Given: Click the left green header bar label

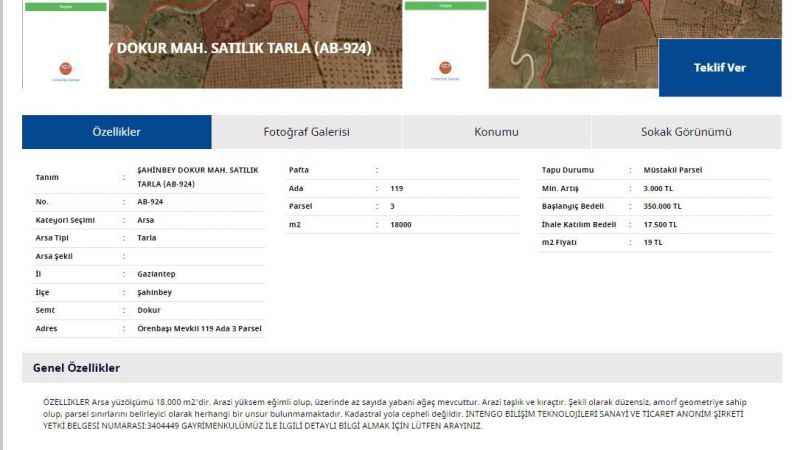Looking at the screenshot, I should (66, 7).
